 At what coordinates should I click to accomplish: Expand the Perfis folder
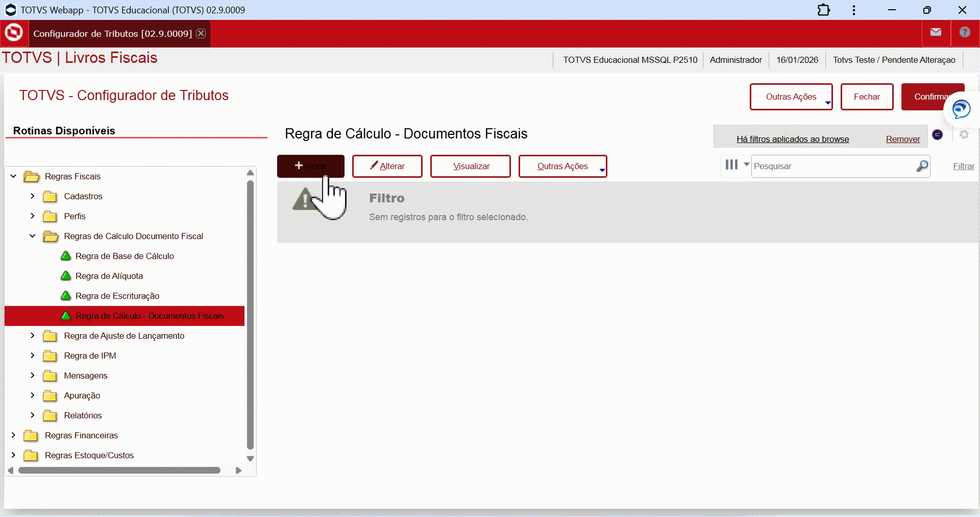click(x=32, y=216)
